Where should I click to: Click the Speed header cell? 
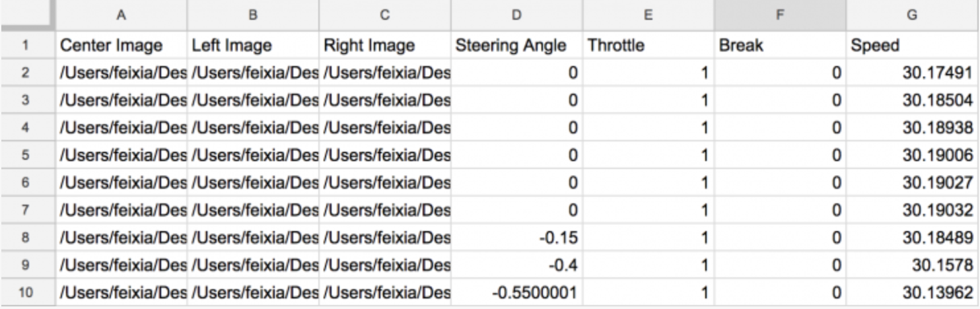[x=913, y=46]
